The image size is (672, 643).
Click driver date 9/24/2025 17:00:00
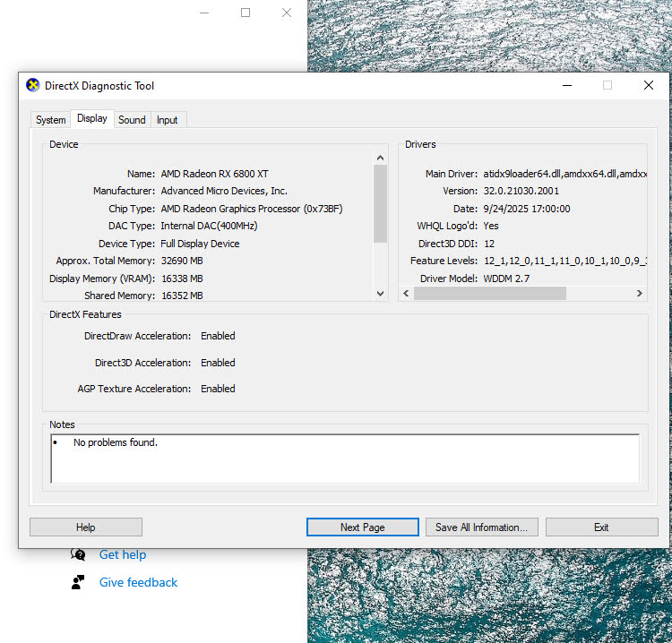[x=527, y=209]
